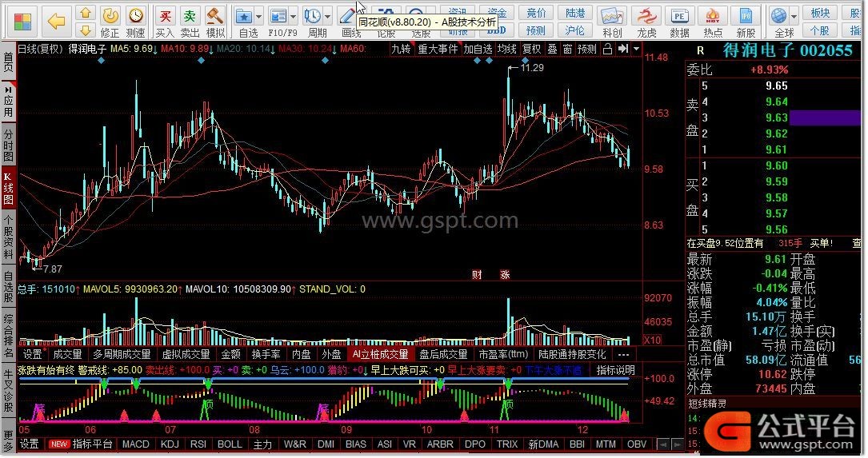Select 市盈率(ttm) tab

(503, 355)
